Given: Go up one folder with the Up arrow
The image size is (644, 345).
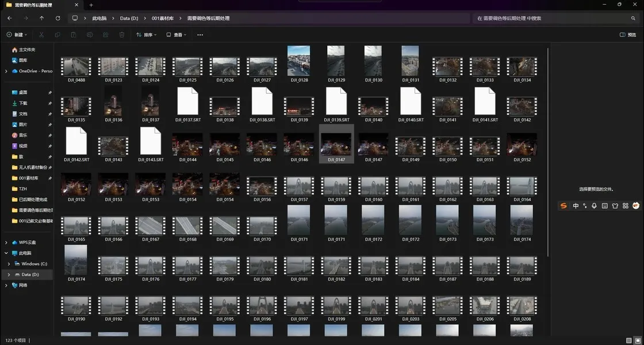Looking at the screenshot, I should [41, 18].
